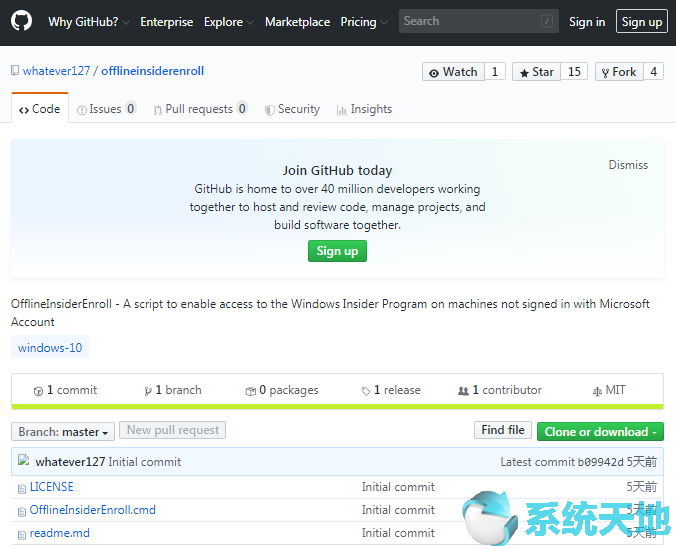Click the slash shortcut icon in search

click(547, 21)
